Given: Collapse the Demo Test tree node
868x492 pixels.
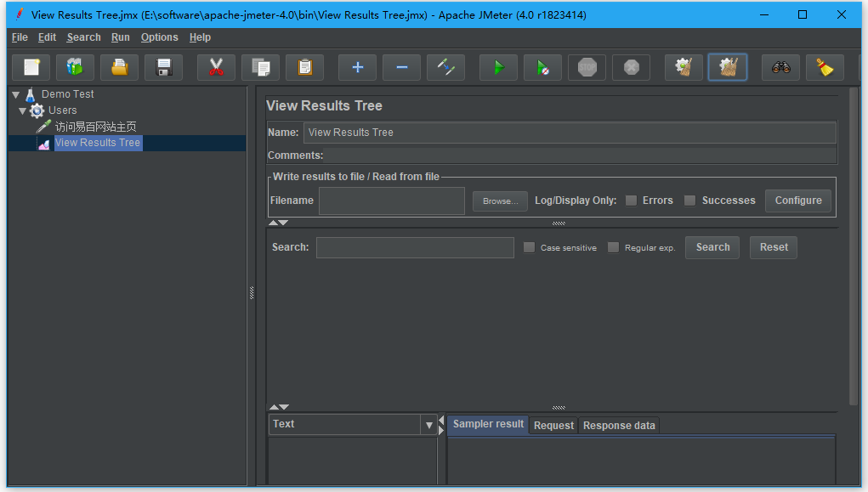Looking at the screenshot, I should [15, 94].
